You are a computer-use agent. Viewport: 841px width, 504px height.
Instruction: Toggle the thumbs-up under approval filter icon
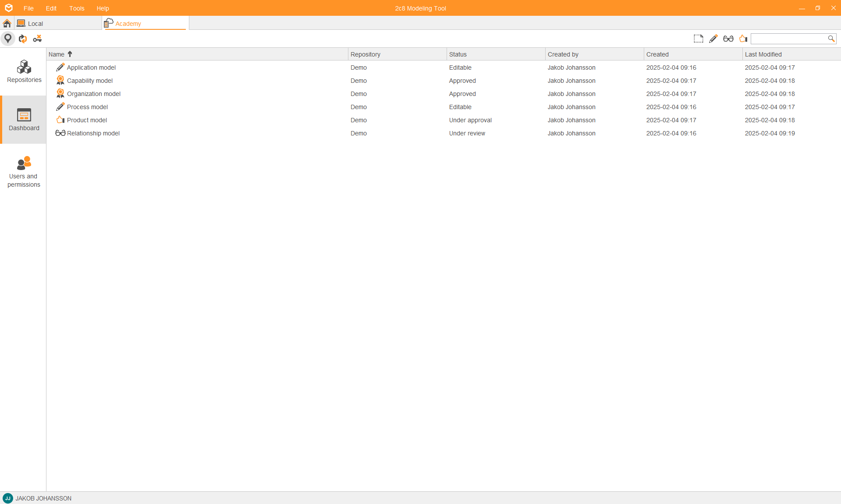pyautogui.click(x=743, y=39)
